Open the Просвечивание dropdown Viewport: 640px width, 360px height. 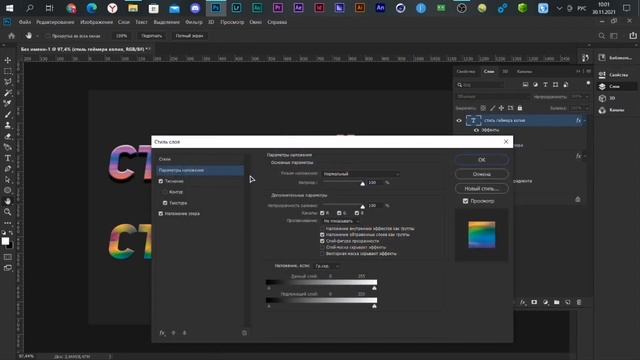click(341, 221)
